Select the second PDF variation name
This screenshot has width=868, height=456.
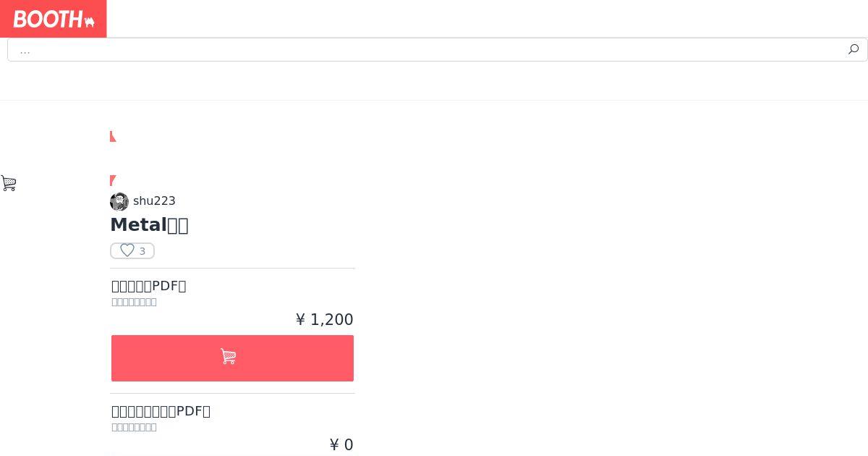[161, 411]
